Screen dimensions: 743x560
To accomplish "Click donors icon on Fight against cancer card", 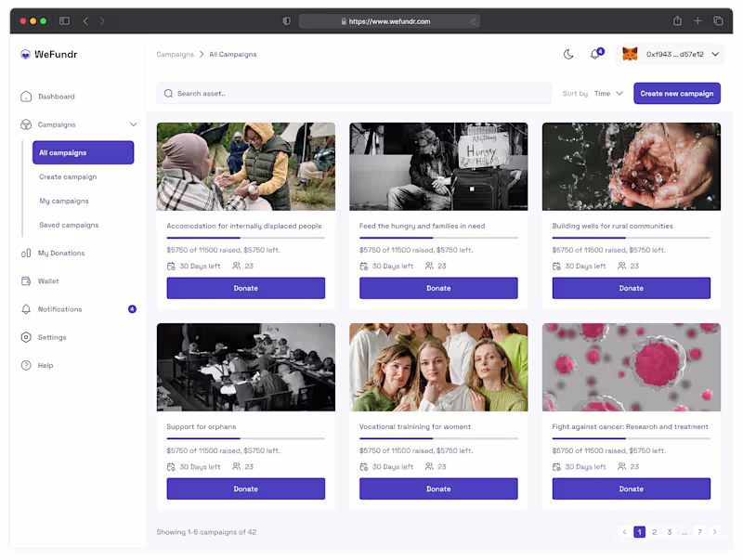I will (621, 466).
